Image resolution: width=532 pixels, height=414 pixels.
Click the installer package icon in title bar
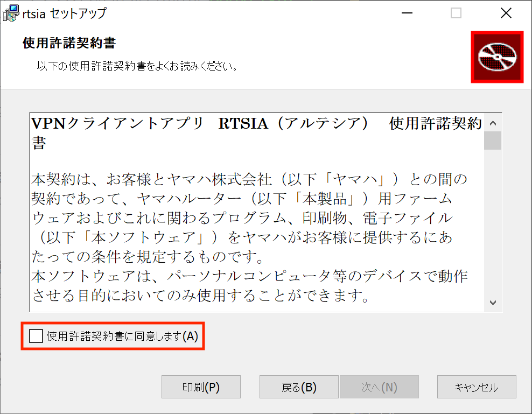[11, 12]
